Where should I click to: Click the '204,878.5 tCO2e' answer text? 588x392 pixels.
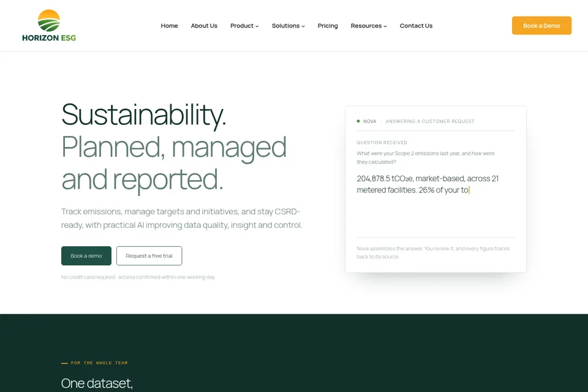point(428,184)
